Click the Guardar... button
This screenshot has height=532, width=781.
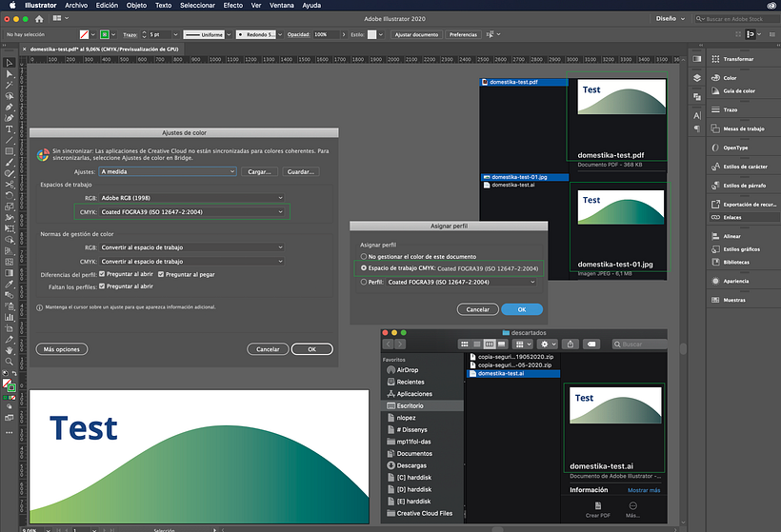[x=301, y=171]
